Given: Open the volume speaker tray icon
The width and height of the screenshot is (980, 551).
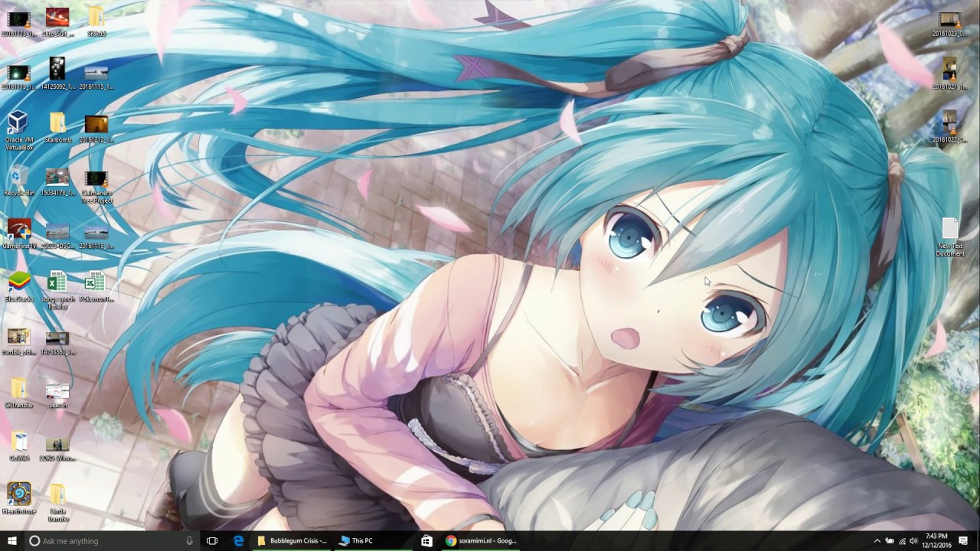Looking at the screenshot, I should point(913,541).
